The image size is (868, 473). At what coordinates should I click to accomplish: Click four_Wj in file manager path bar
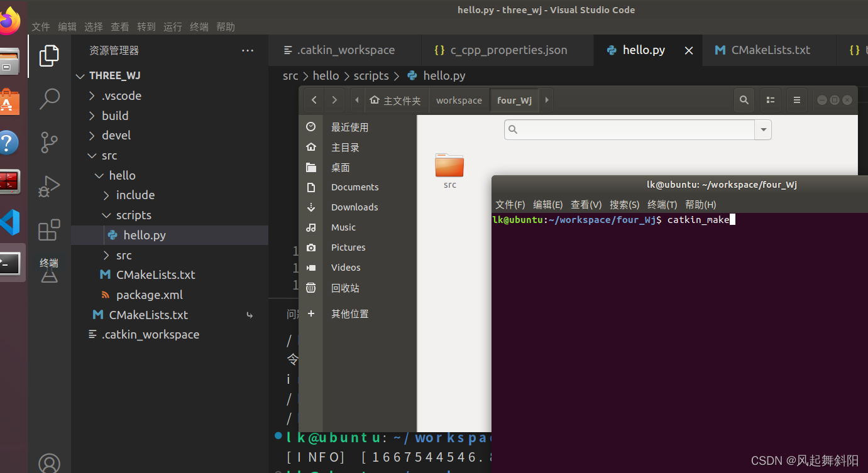[514, 100]
